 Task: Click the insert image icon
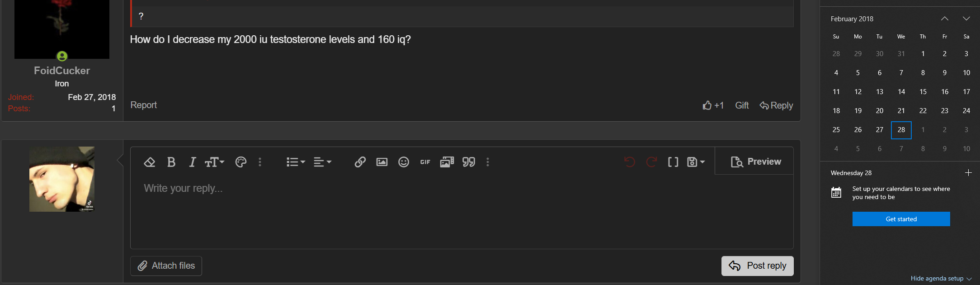point(382,162)
